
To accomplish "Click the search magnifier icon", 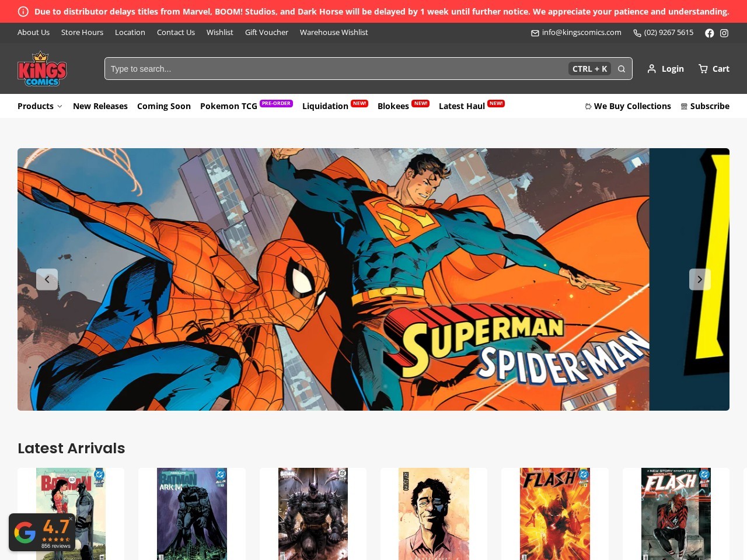I will click(621, 68).
